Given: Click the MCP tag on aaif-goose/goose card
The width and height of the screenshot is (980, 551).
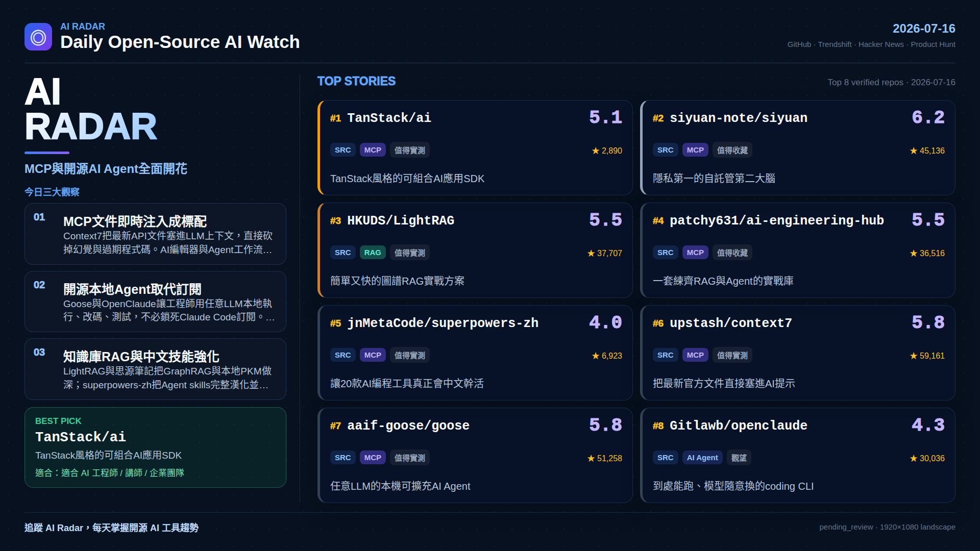Looking at the screenshot, I should [373, 458].
